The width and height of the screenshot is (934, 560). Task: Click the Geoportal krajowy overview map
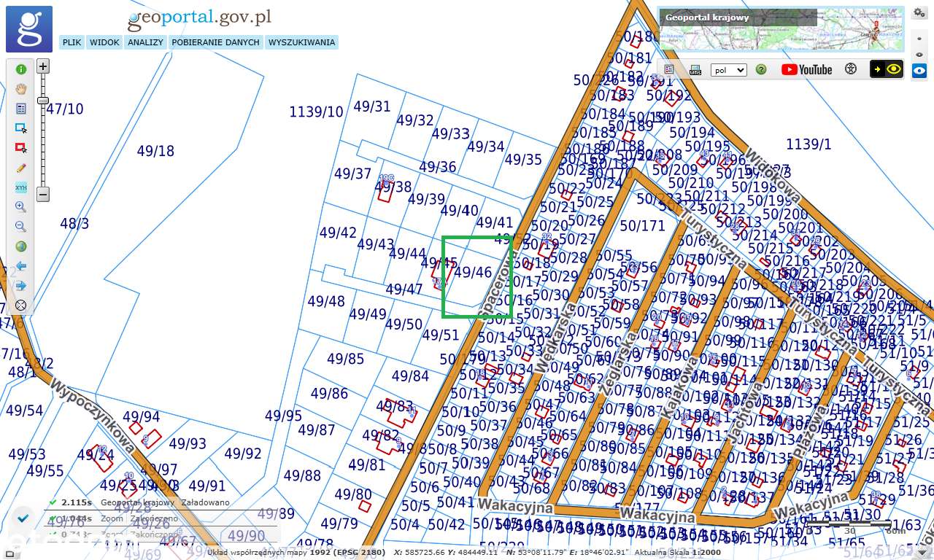tap(781, 30)
